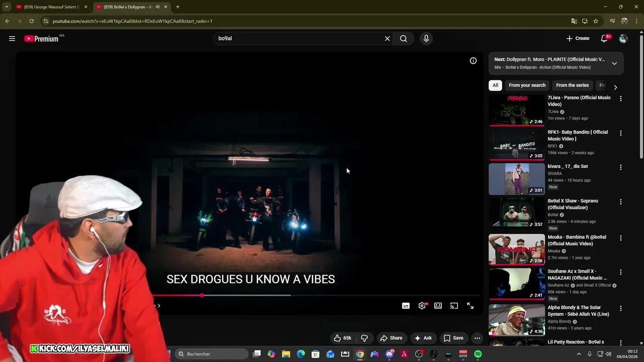
Task: Open the tab search dropdown
Action: pos(7,7)
